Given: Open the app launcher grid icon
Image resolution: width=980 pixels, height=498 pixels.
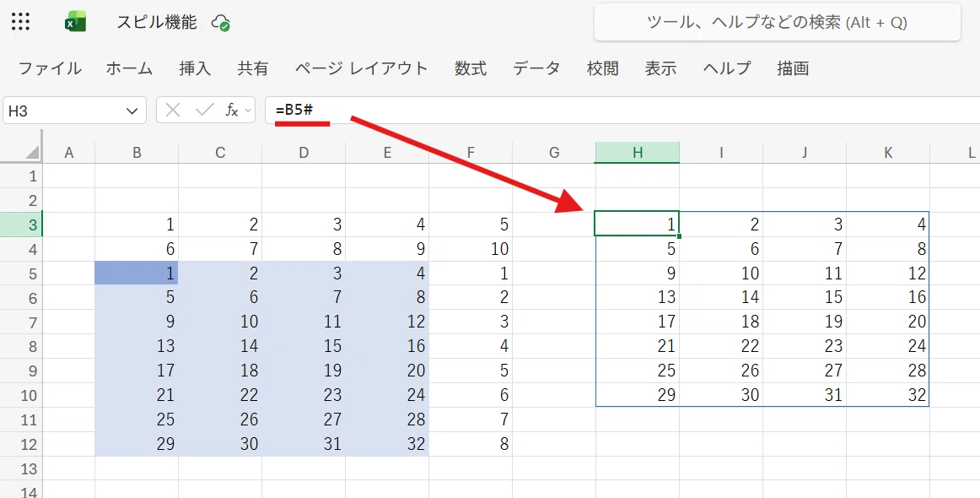Looking at the screenshot, I should 20,22.
